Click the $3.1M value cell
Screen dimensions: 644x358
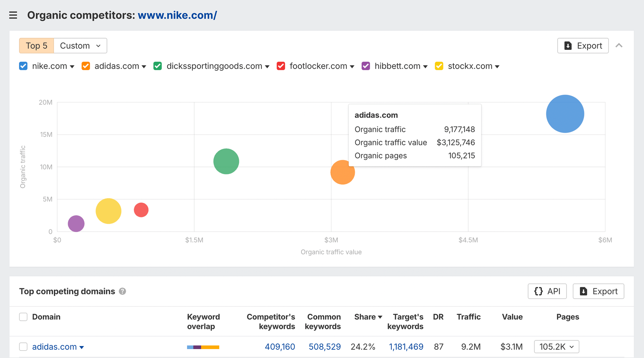pos(512,347)
